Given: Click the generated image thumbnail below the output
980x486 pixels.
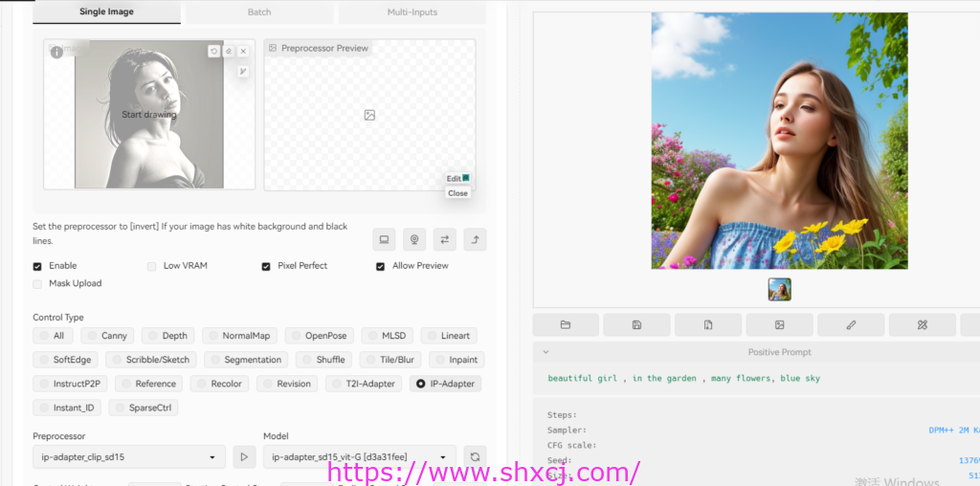Looking at the screenshot, I should [x=779, y=290].
